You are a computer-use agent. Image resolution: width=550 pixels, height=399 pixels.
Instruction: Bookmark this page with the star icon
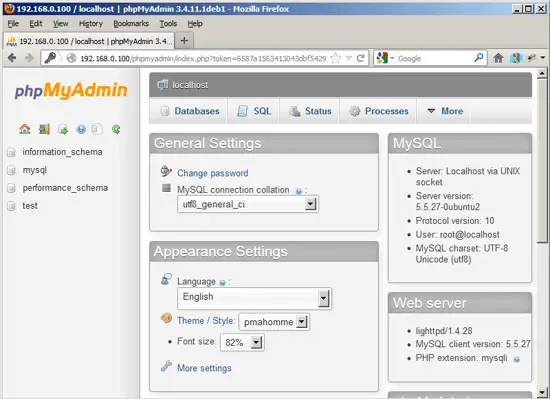coord(336,58)
